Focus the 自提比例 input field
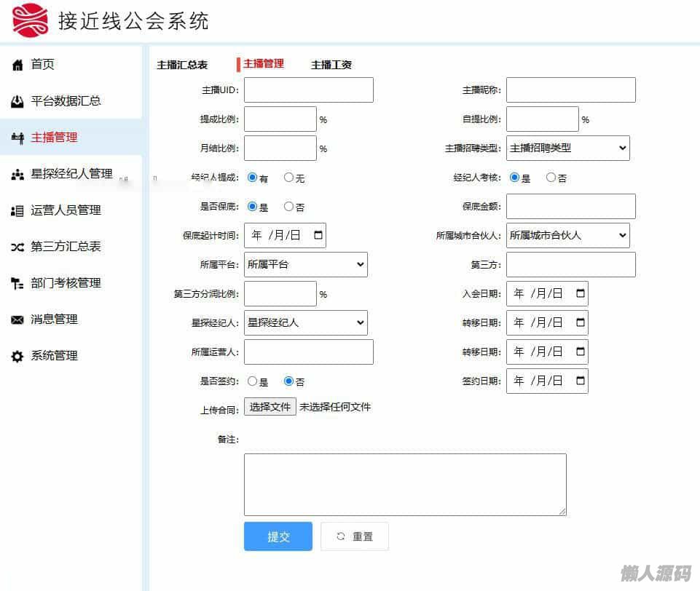Screen dimensions: 700x591 click(543, 119)
